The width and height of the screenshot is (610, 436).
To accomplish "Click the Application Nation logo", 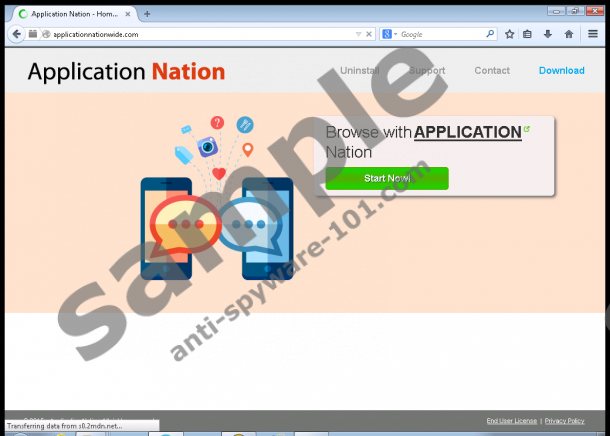I will pos(126,72).
